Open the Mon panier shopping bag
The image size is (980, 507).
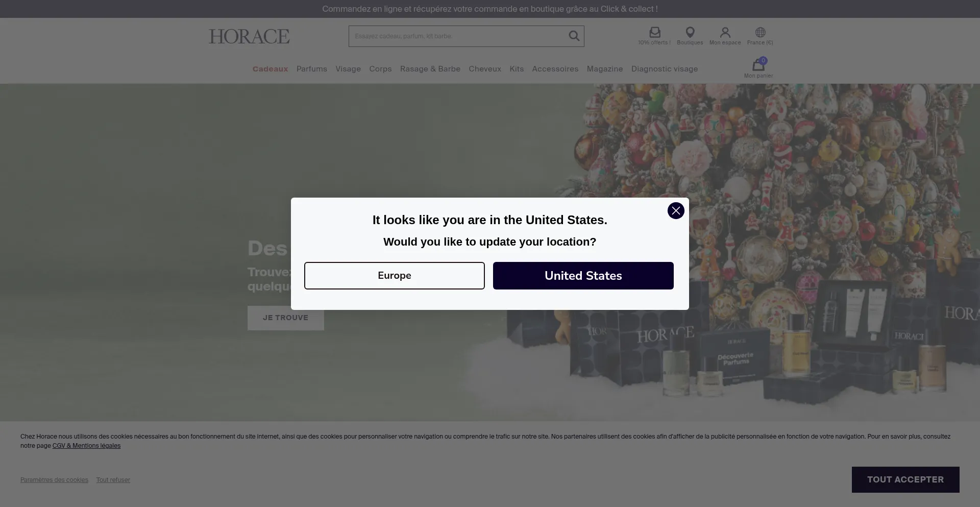click(x=758, y=66)
